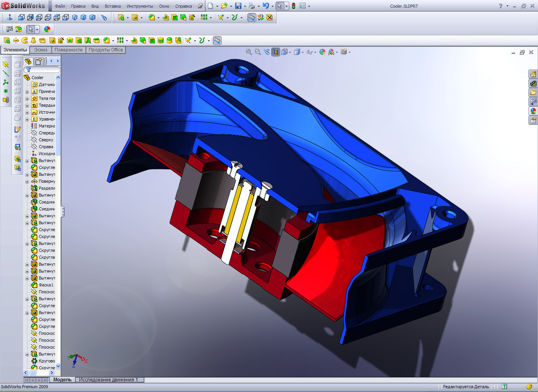
Task: Select the Модель tab
Action: (x=62, y=380)
